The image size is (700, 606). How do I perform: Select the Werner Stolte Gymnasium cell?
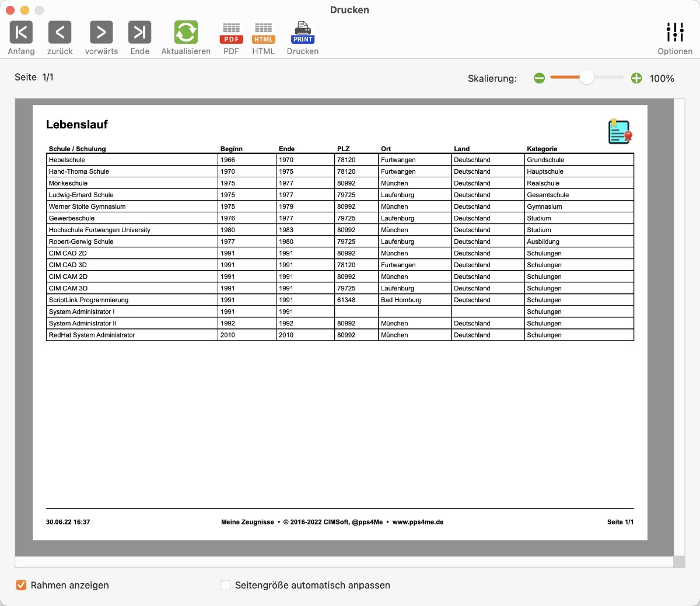pos(132,206)
